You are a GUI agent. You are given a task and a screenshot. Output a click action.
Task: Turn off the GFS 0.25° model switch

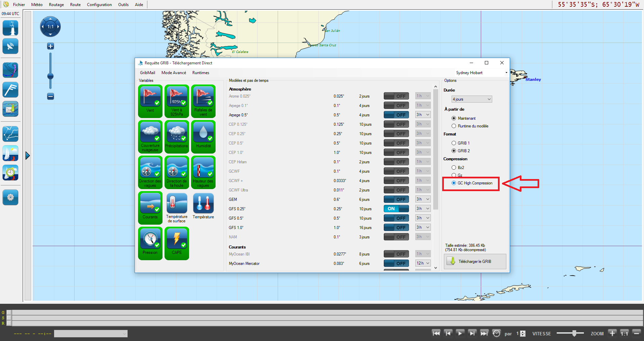click(x=396, y=209)
